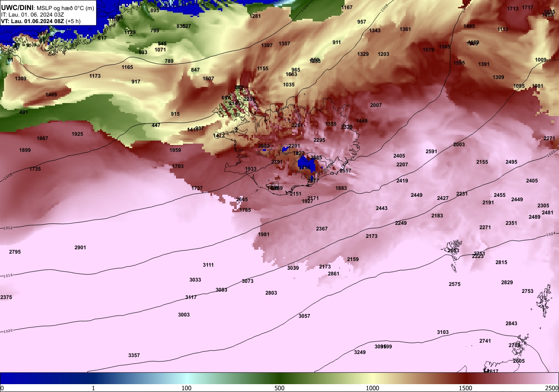Click the 2741 height value
The width and height of the screenshot is (559, 392).
tap(485, 341)
